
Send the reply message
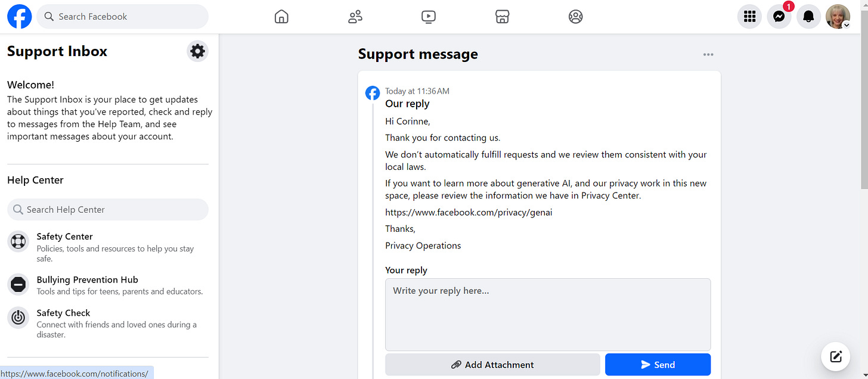[658, 365]
